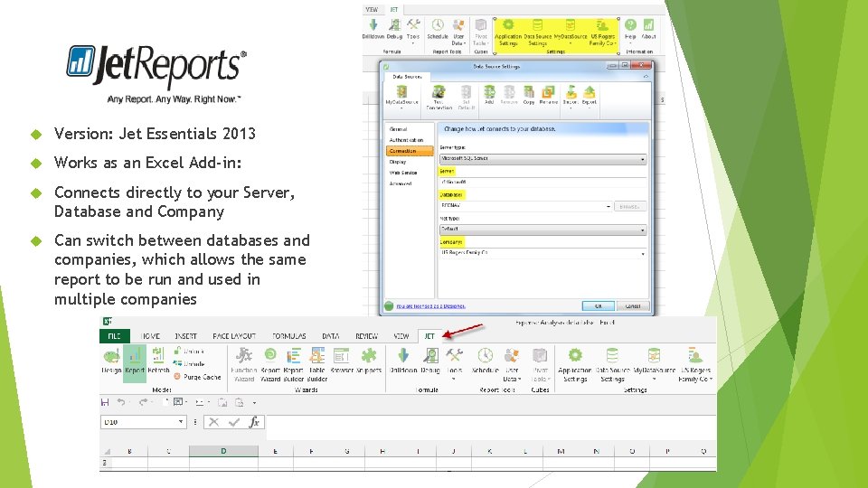Viewport: 868px width, 488px height.
Task: Open the Report Wizard
Action: click(x=270, y=365)
